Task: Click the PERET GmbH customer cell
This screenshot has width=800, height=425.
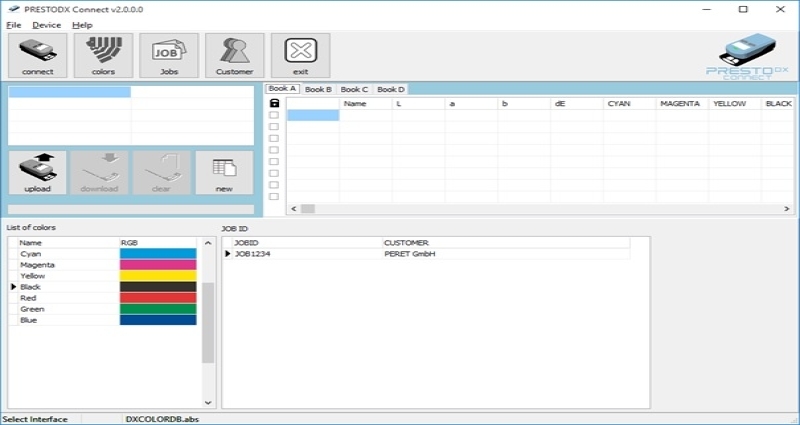Action: pyautogui.click(x=410, y=254)
